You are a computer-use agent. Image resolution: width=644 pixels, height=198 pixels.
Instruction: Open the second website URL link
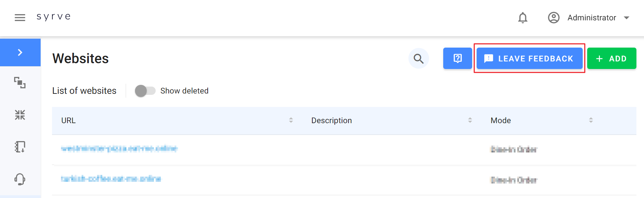tap(111, 179)
